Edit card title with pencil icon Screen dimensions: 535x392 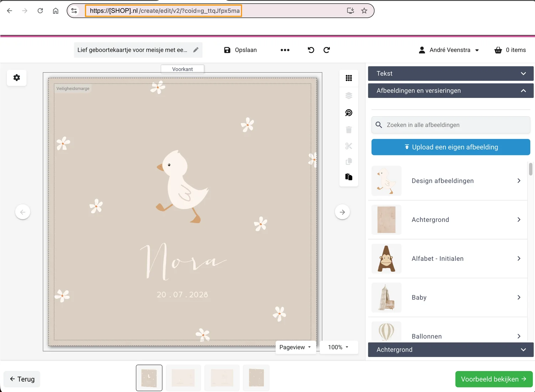(x=195, y=50)
